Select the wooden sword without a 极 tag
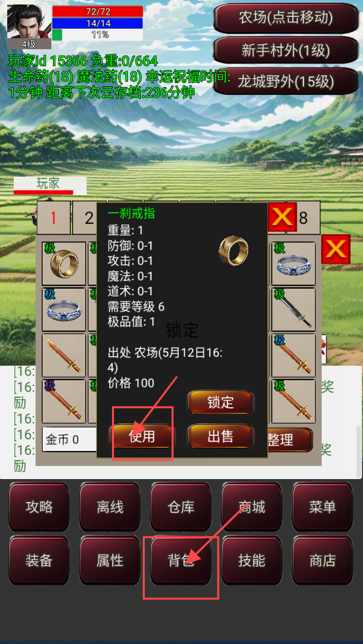 (64, 355)
